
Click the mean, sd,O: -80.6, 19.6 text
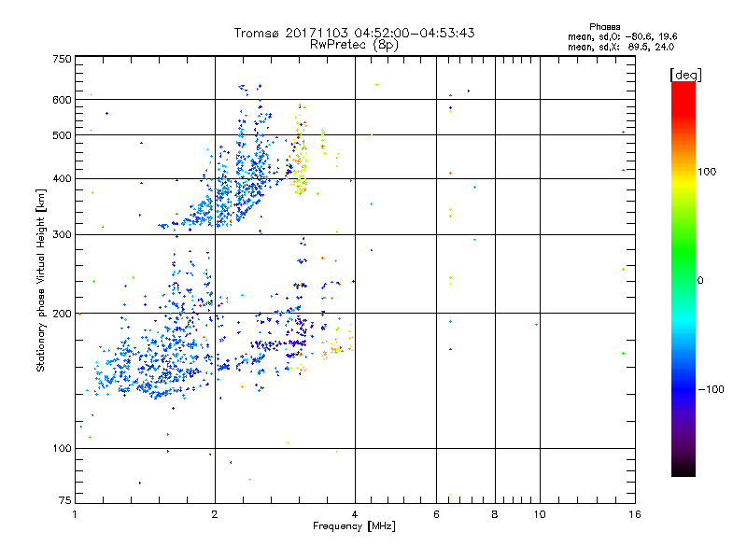coord(622,36)
